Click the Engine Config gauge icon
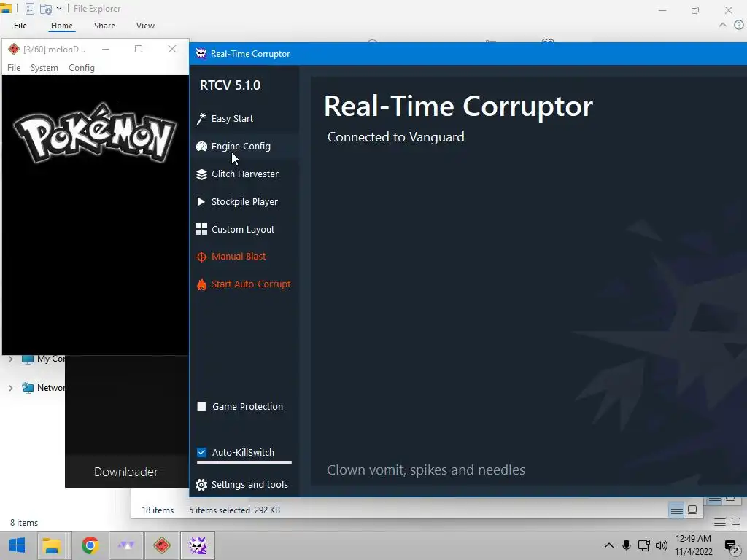Screen dimensions: 747x560 (x=201, y=147)
